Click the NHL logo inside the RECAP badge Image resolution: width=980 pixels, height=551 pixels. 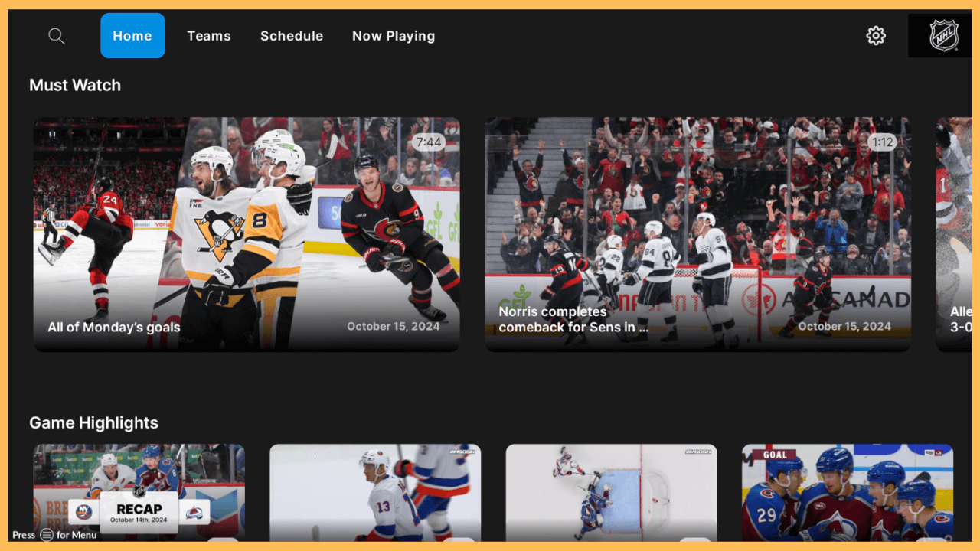tap(139, 493)
